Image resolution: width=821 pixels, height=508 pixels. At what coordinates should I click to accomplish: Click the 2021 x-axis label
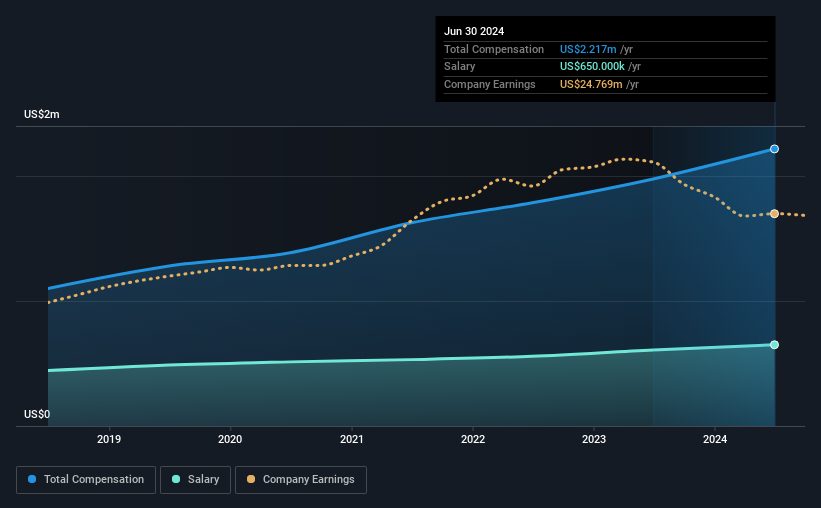tap(351, 439)
